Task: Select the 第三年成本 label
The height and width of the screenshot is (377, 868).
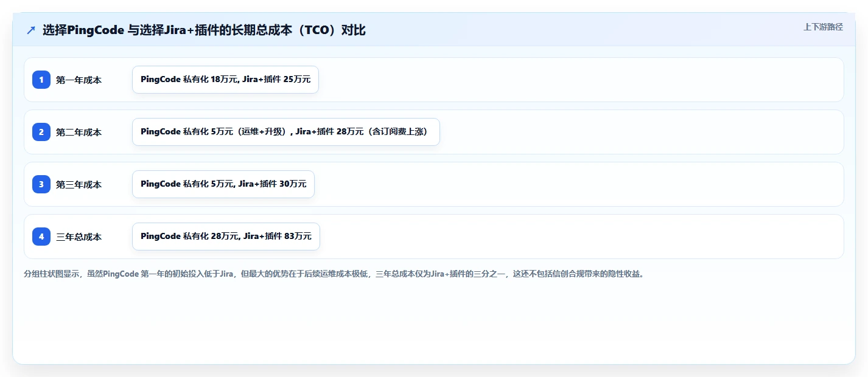Action: (79, 185)
